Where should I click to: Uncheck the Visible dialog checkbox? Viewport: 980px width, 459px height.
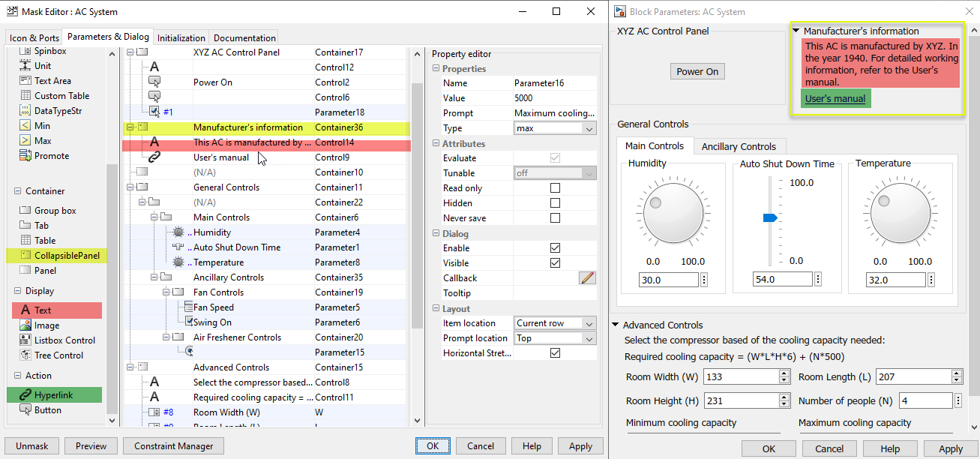555,263
